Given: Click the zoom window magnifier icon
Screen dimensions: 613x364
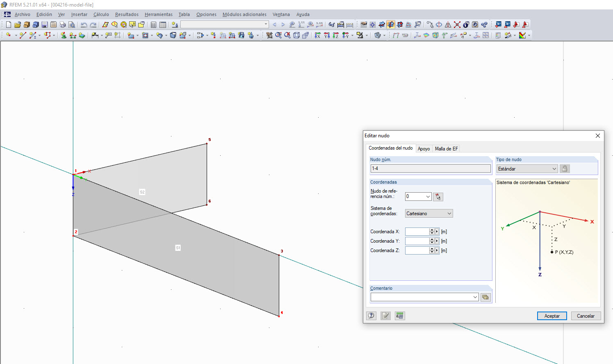Looking at the screenshot, I should [x=278, y=35].
